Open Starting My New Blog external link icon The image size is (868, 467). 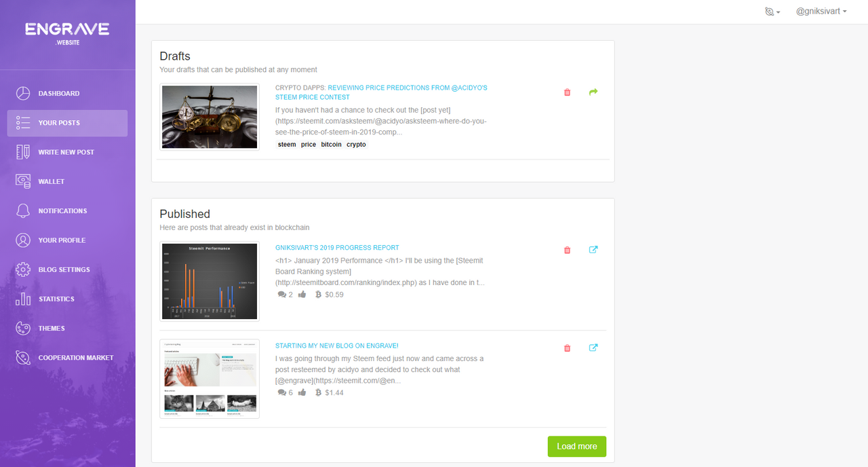(x=593, y=348)
